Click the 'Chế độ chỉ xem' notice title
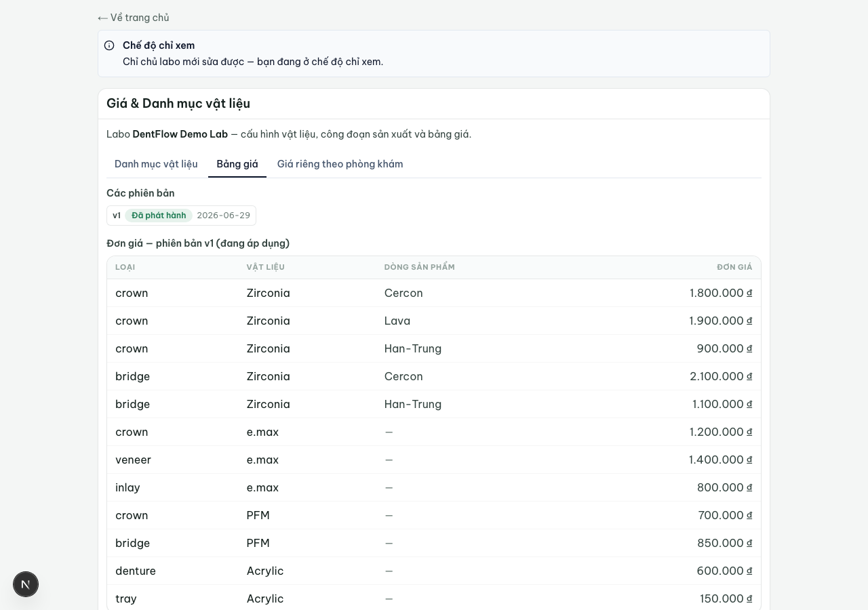This screenshot has height=610, width=868. (x=159, y=45)
